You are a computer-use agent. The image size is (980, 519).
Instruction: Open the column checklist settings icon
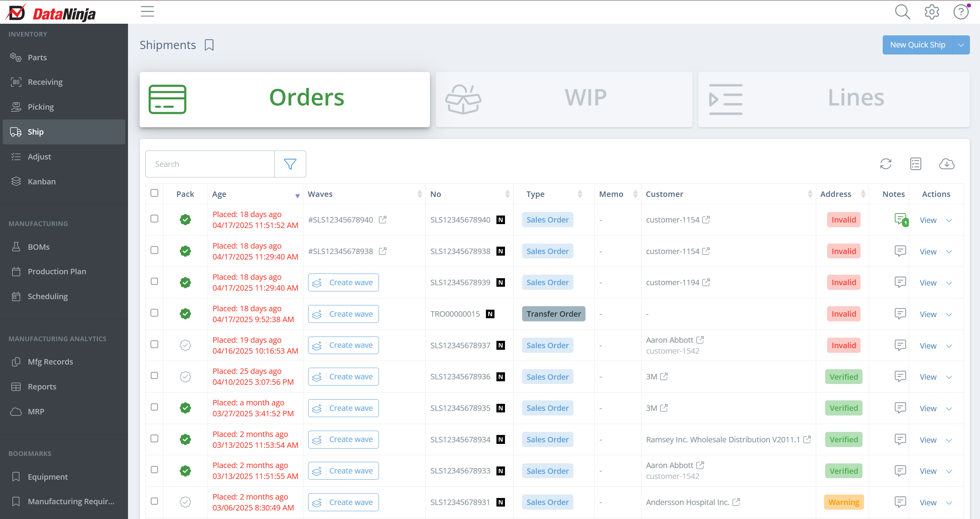(x=915, y=164)
